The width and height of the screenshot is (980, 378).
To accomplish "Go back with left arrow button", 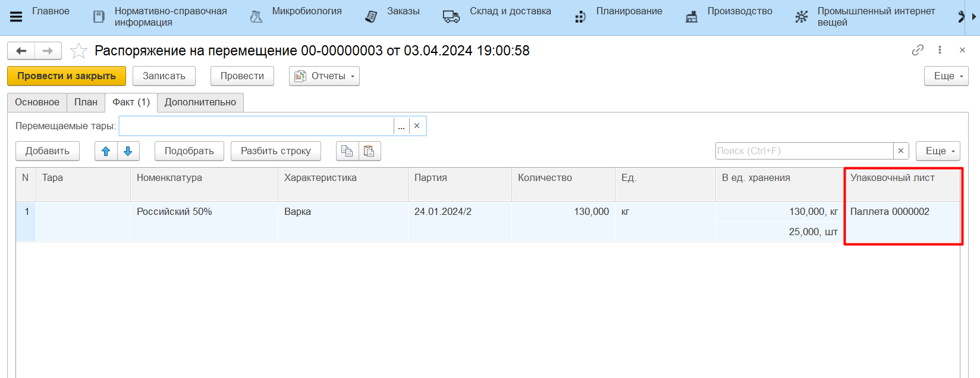I will [x=21, y=51].
